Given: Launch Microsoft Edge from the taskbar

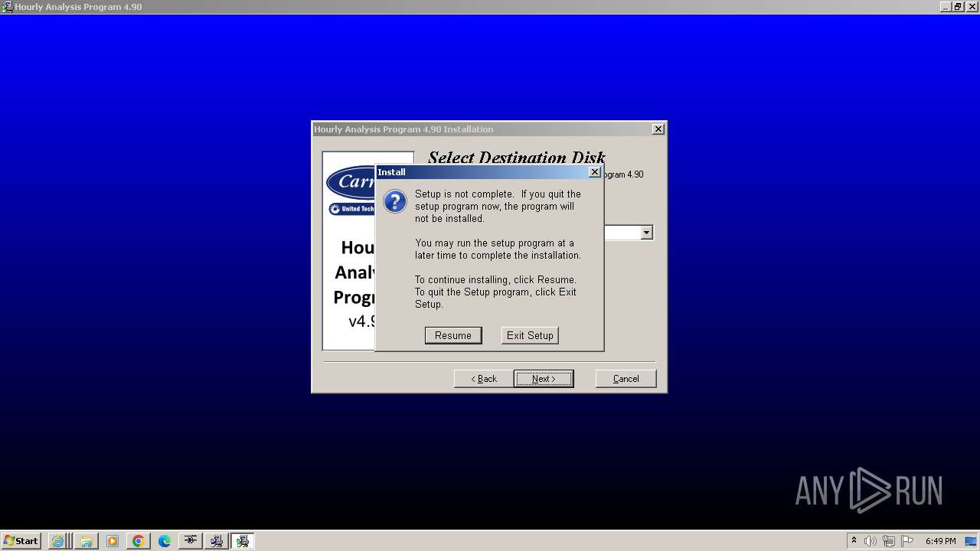Looking at the screenshot, I should click(x=165, y=541).
